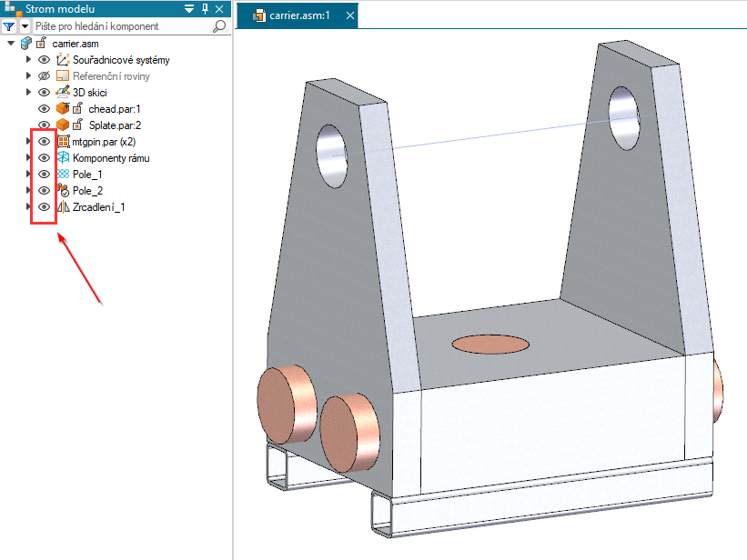
Task: Expand the 3D skici node
Action: coord(28,93)
